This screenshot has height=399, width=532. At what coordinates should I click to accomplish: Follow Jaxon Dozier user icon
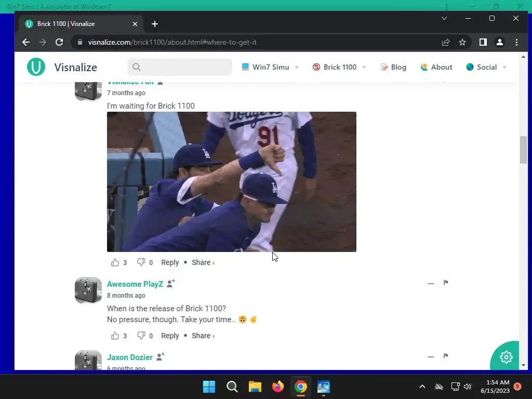click(160, 356)
